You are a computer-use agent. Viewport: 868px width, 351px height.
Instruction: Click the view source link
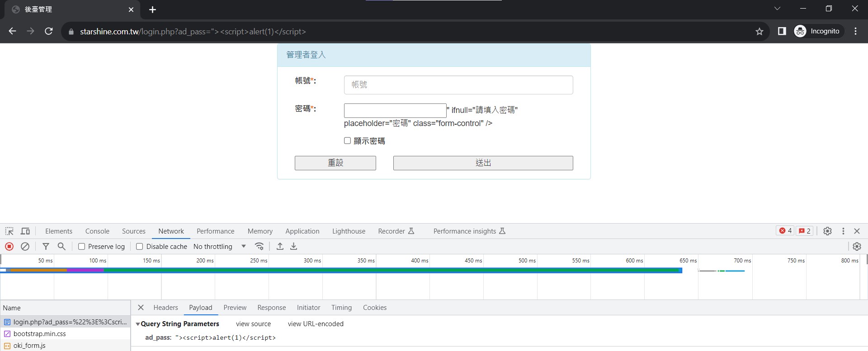(x=253, y=324)
